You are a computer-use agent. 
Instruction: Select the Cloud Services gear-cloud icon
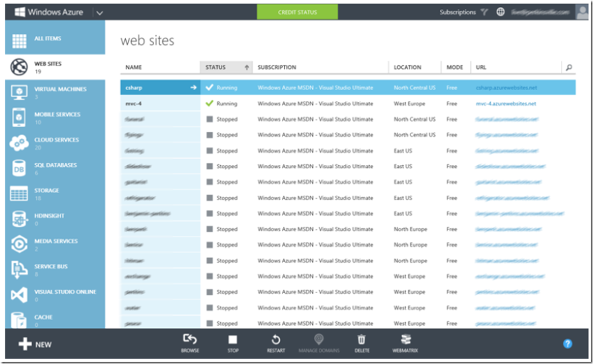point(19,142)
